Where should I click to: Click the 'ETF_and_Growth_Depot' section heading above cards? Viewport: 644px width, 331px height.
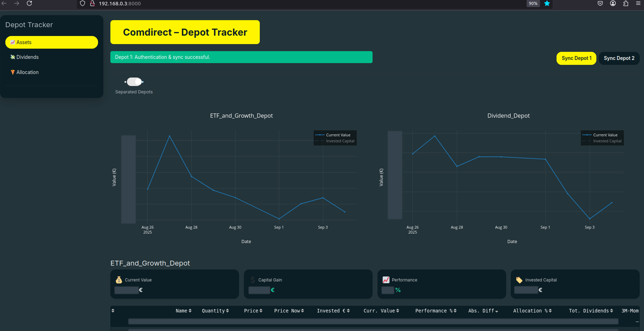[150, 263]
